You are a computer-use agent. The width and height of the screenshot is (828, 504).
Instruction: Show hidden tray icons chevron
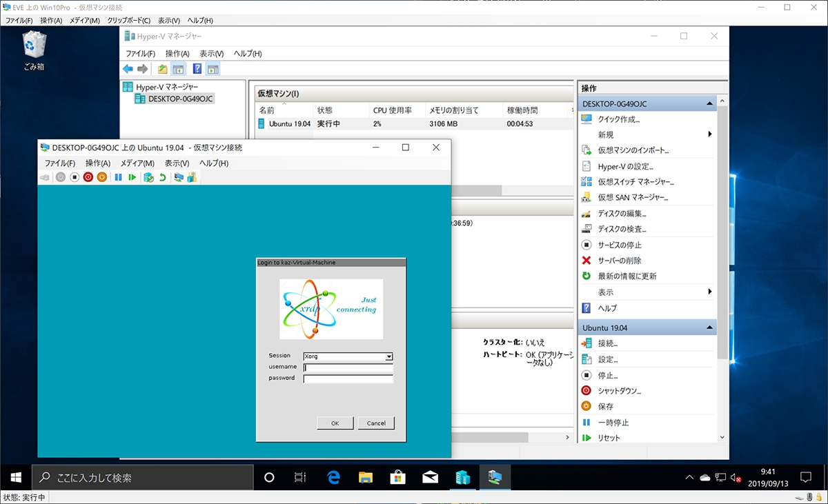click(689, 477)
